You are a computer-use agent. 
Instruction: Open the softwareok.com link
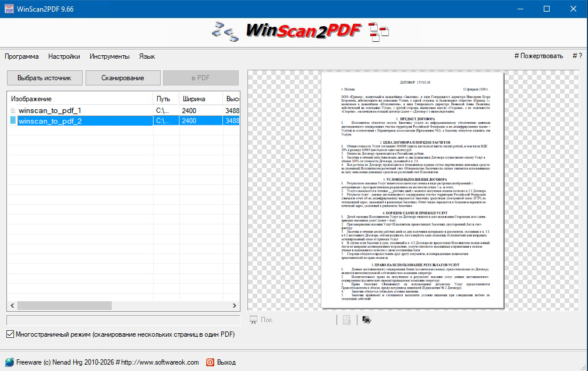point(160,362)
